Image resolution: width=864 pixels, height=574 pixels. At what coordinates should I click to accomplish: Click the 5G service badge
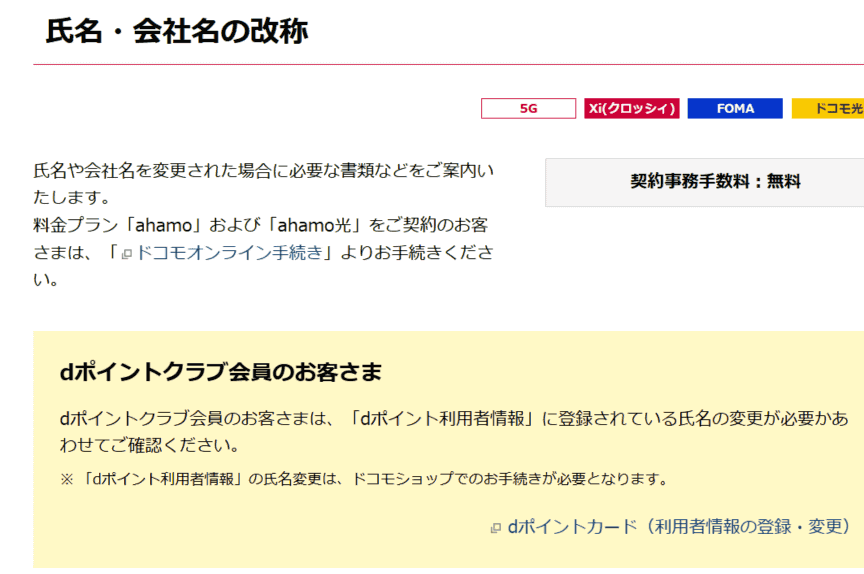click(528, 109)
